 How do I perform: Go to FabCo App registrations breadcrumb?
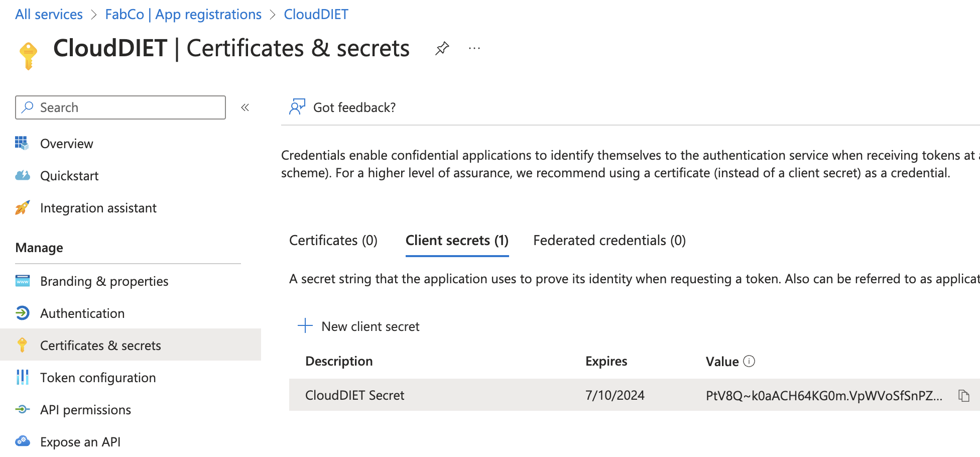click(183, 15)
